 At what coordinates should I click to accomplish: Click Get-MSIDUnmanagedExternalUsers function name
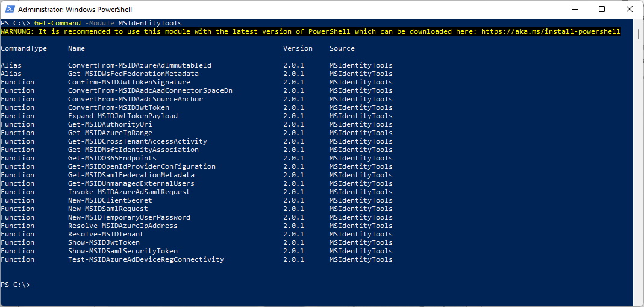(131, 183)
